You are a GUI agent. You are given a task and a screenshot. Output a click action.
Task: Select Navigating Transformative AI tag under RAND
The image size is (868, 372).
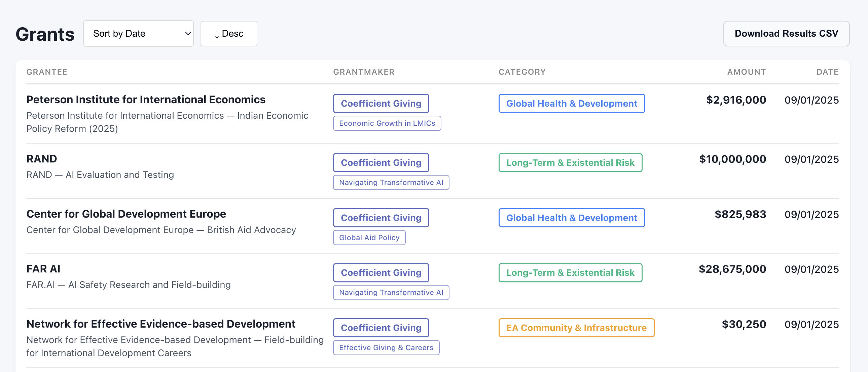coord(391,182)
